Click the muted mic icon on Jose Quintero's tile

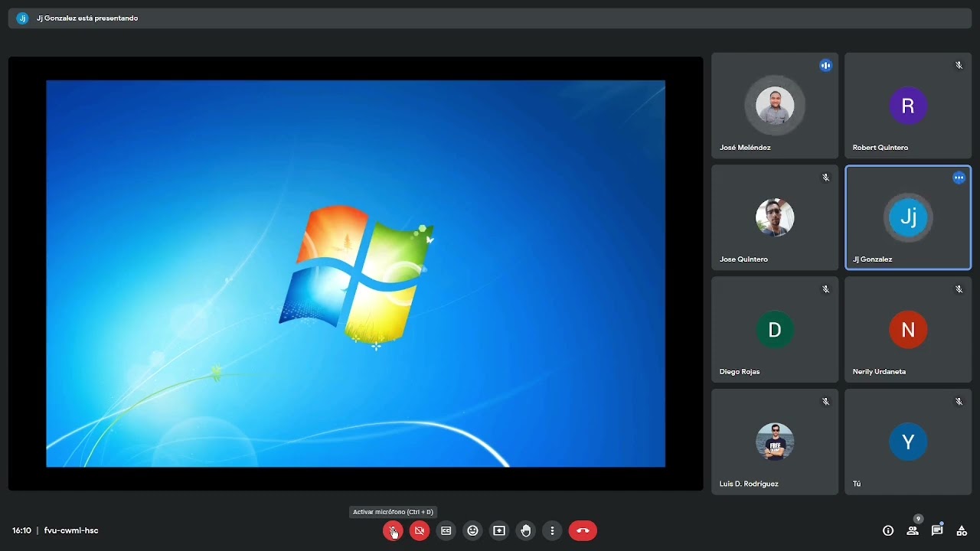tap(825, 178)
